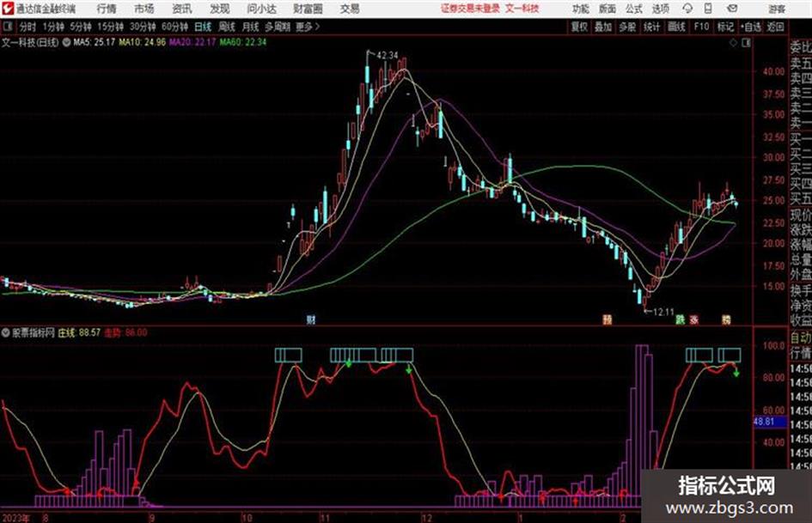Image resolution: width=812 pixels, height=523 pixels.
Task: Click the 画线 drawing button
Action: pos(677,27)
